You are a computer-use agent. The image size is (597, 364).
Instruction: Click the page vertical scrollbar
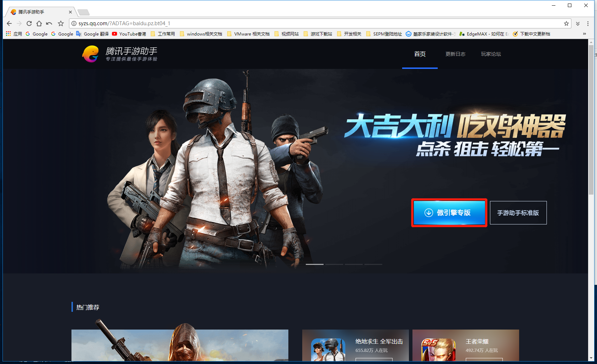coord(591,120)
